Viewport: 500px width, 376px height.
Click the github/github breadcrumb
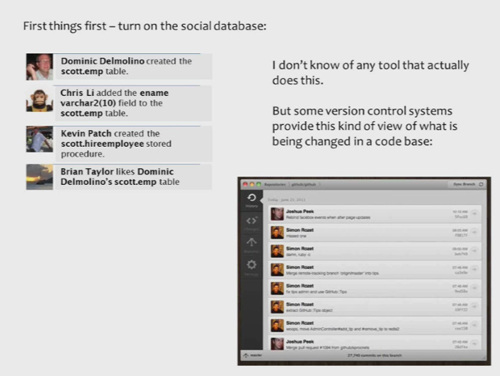point(303,184)
